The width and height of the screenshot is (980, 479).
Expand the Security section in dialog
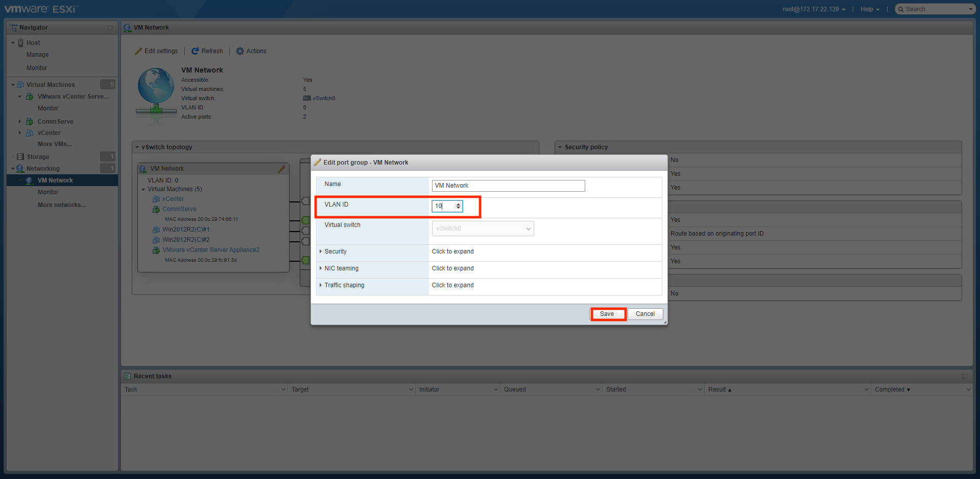(x=321, y=252)
